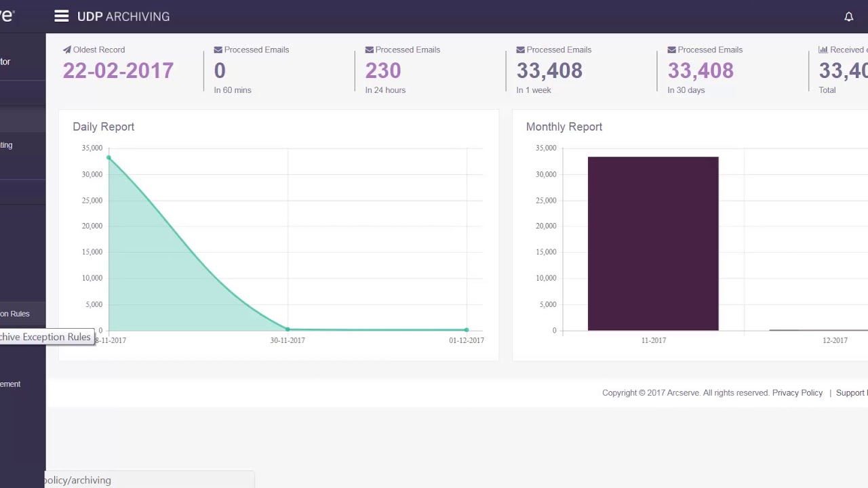This screenshot has width=868, height=488.
Task: Click envelope icon for 24 hours stat
Action: (370, 49)
